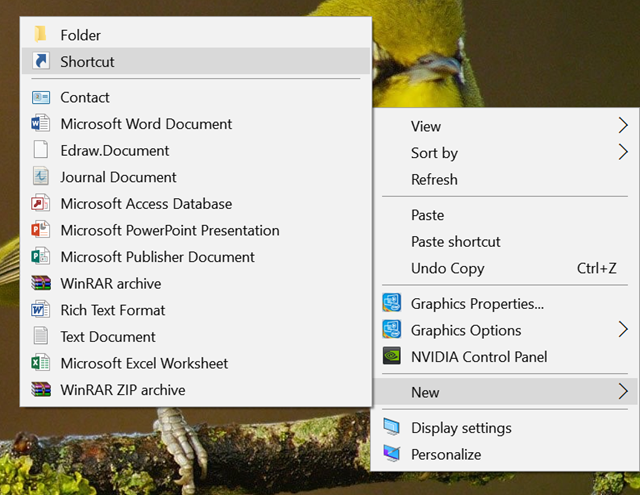Click the PowerPoint Presentation icon
The image size is (640, 495).
41,230
